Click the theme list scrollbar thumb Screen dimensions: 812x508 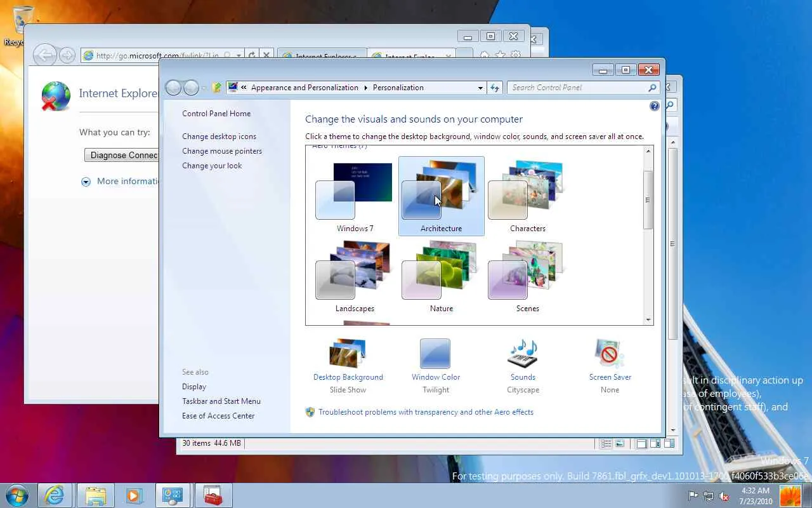coord(648,200)
